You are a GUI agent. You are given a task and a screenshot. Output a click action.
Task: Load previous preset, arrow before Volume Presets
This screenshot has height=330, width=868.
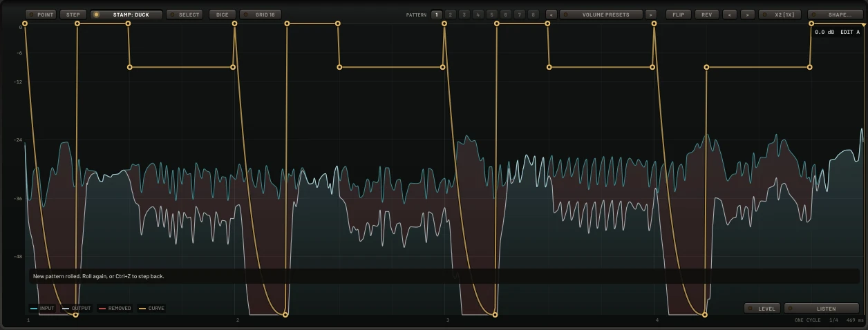click(x=551, y=14)
